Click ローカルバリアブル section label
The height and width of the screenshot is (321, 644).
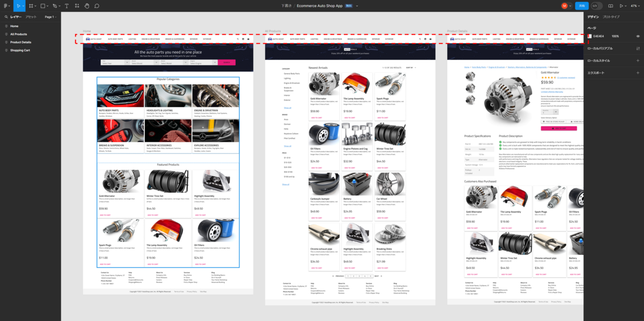599,48
